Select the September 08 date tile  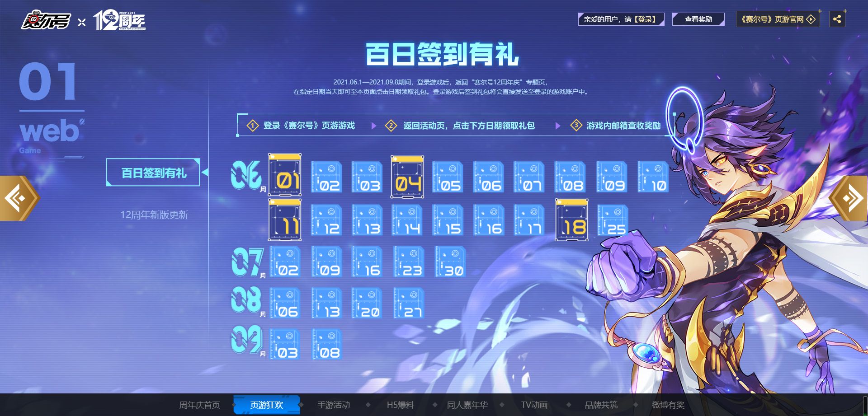coord(326,345)
